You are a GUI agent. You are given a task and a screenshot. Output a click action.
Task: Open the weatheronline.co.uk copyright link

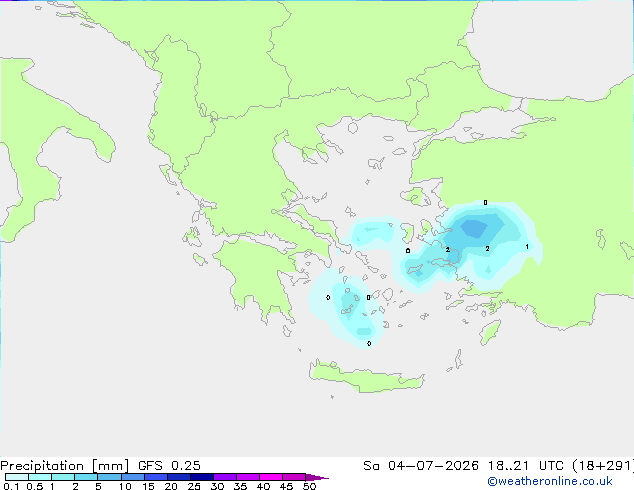click(x=550, y=481)
